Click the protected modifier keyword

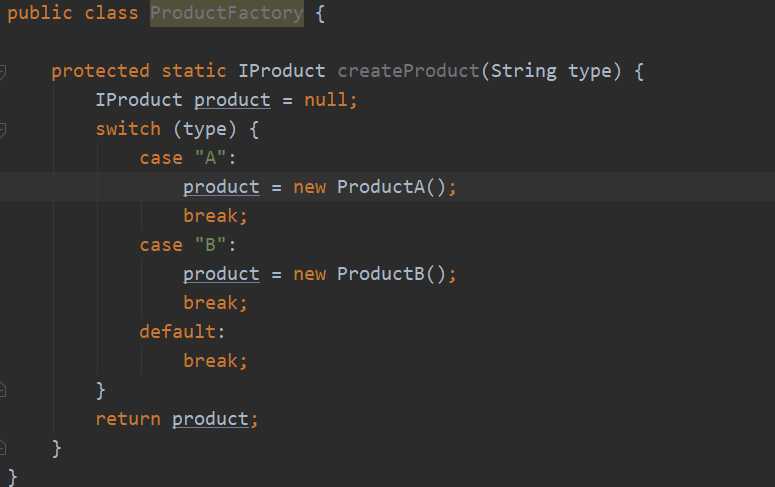pyautogui.click(x=100, y=72)
